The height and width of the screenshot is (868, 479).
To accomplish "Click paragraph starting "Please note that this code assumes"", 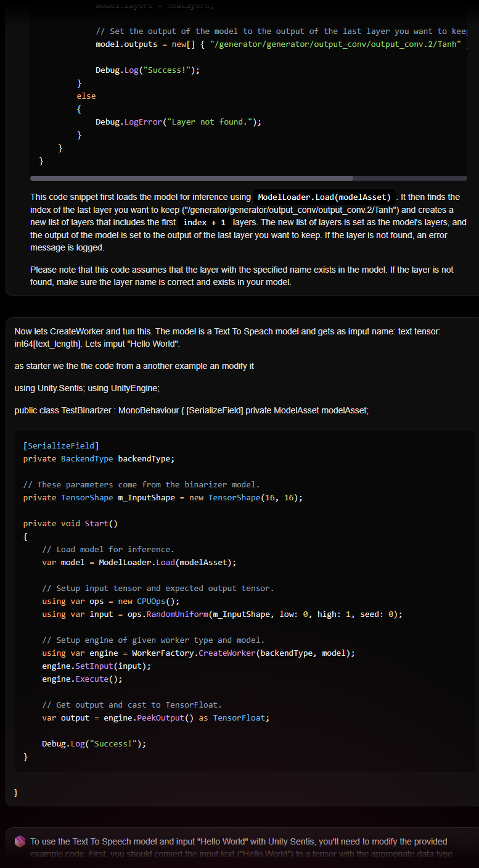I will tap(242, 276).
